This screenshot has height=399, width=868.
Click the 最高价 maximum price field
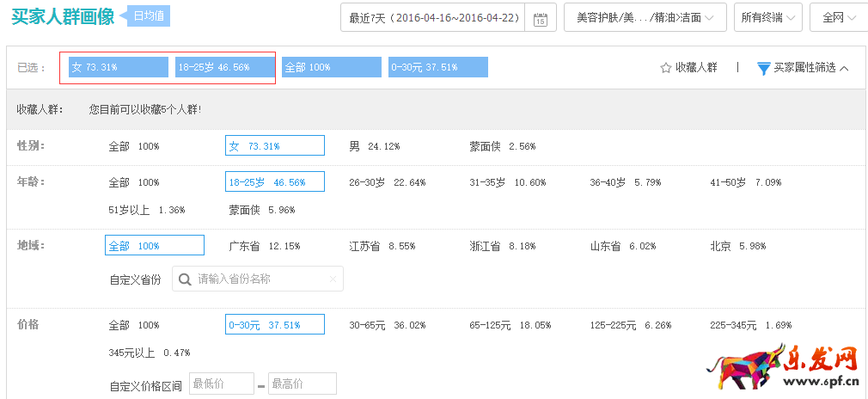[302, 384]
